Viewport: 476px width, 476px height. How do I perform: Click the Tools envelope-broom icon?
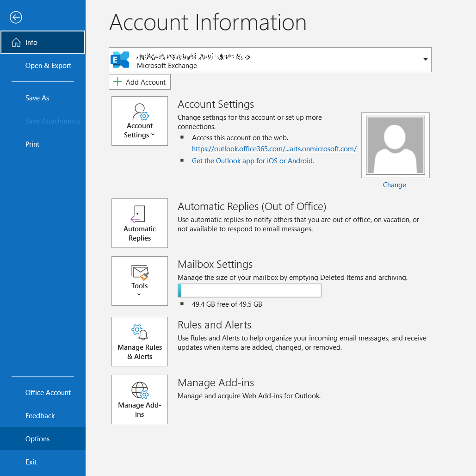[x=140, y=272]
